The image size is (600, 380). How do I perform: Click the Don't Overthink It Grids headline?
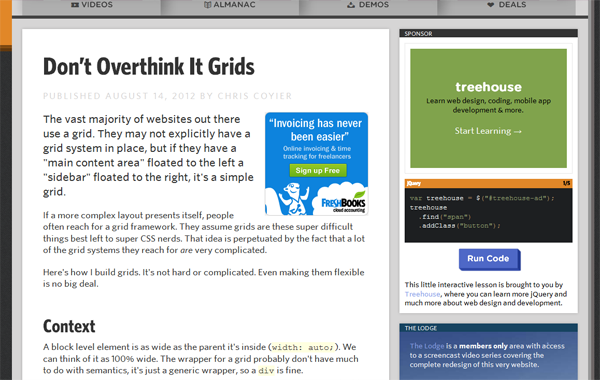click(149, 67)
